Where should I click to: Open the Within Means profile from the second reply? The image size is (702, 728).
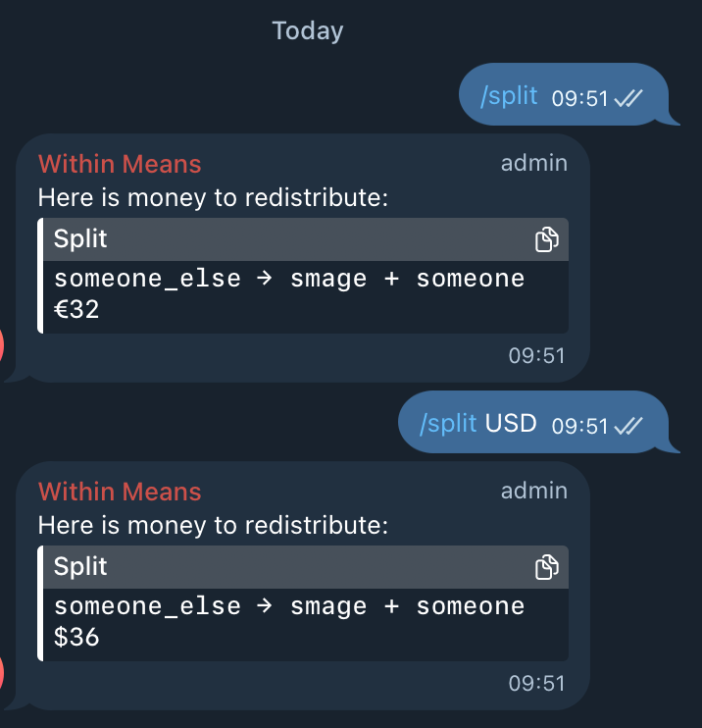pos(120,492)
